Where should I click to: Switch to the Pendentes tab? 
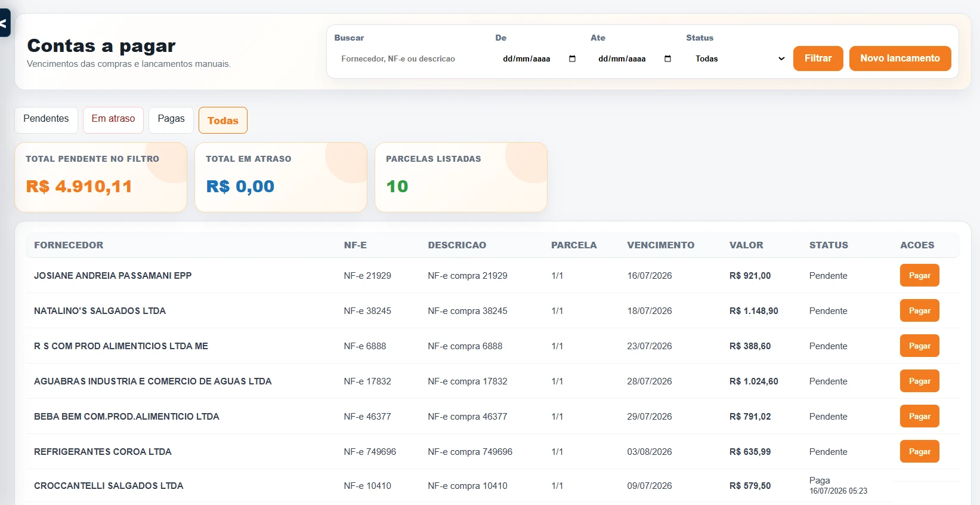pyautogui.click(x=46, y=119)
